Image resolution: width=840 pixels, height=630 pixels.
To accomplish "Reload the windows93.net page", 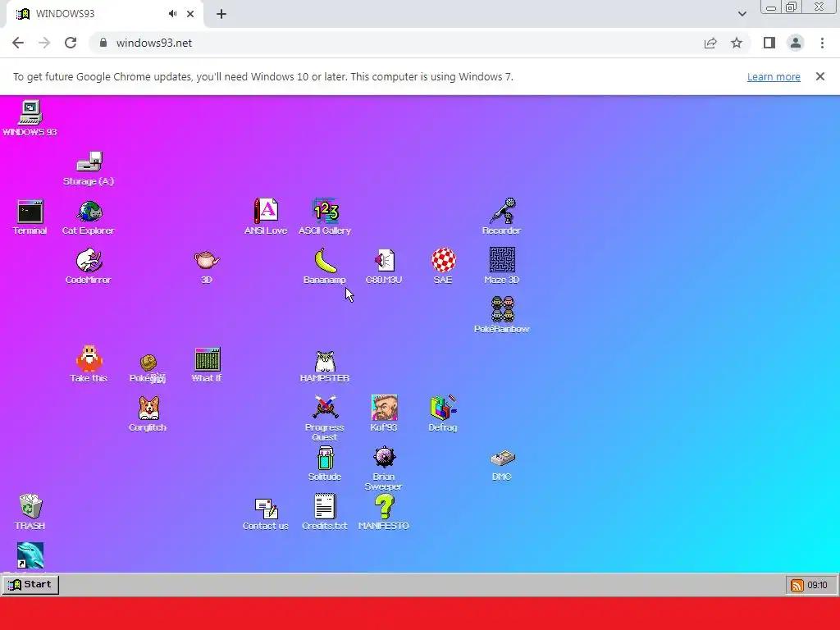I will (71, 43).
